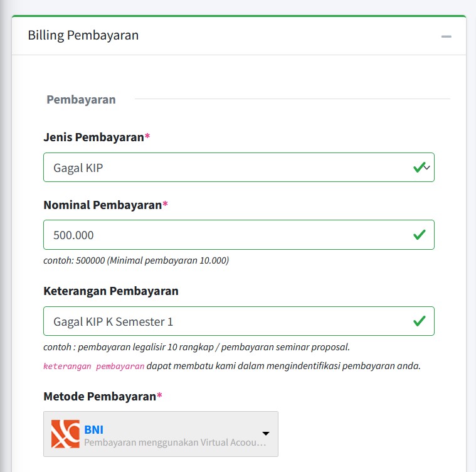Screen dimensions: 476x472
Task: Expand the Metode Pembayaran caret arrow
Action: point(265,434)
